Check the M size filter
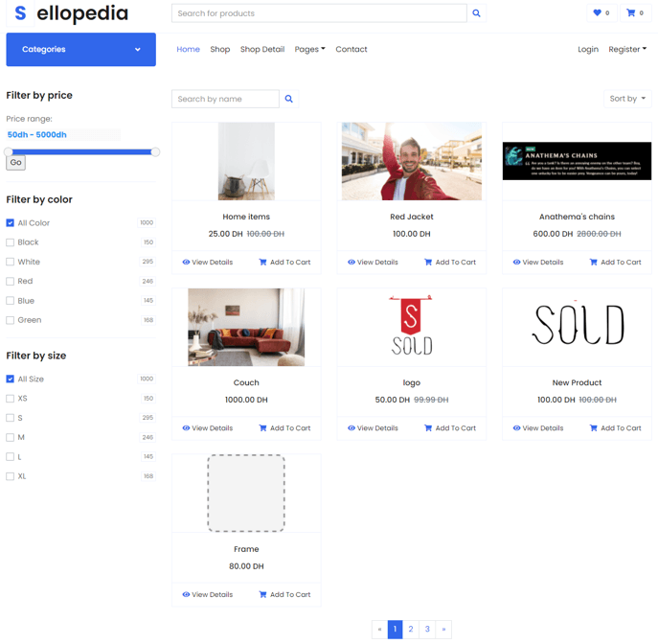This screenshot has width=658, height=644. click(11, 437)
